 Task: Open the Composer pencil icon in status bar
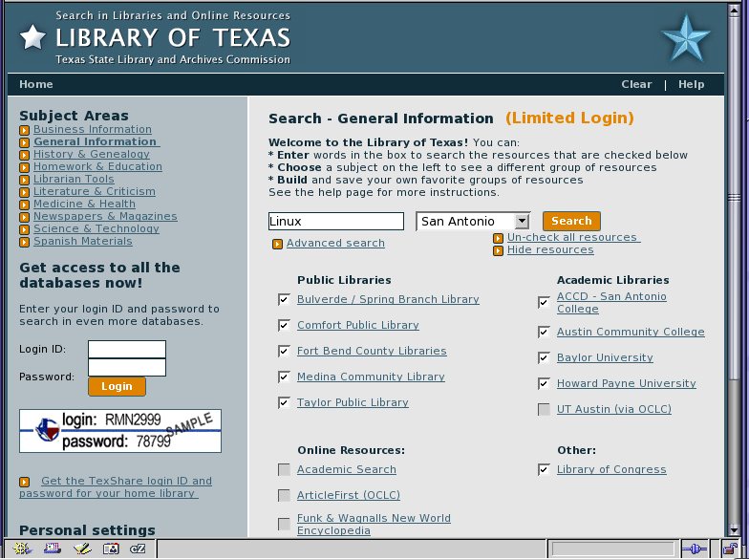pos(81,549)
